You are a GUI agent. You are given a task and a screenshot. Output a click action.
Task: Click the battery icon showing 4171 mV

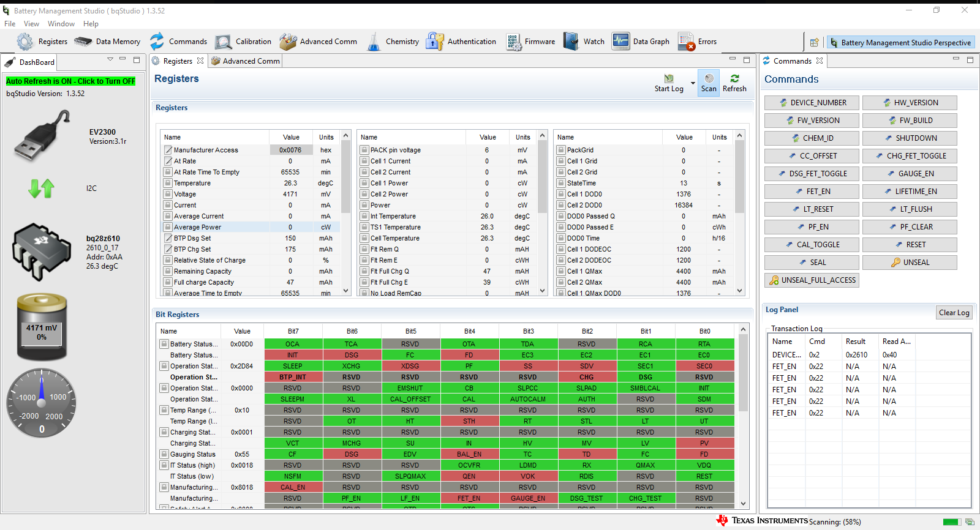click(42, 327)
